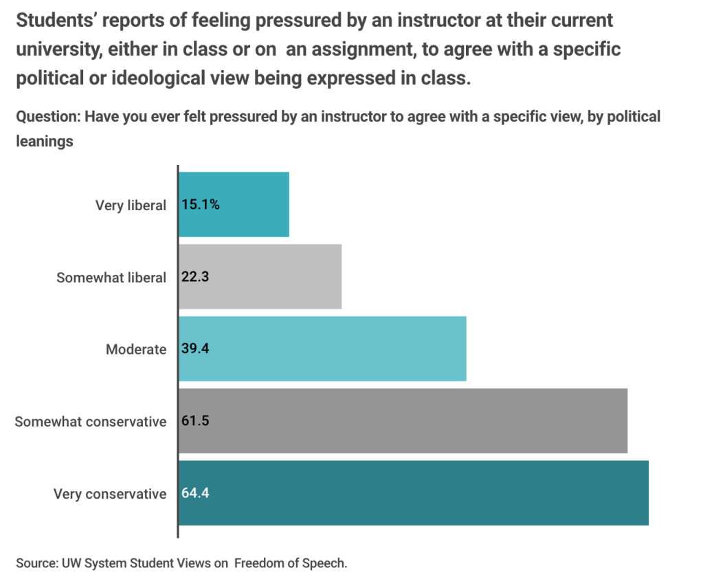Click the white 64.4 value label
703x588 pixels.
click(x=195, y=493)
